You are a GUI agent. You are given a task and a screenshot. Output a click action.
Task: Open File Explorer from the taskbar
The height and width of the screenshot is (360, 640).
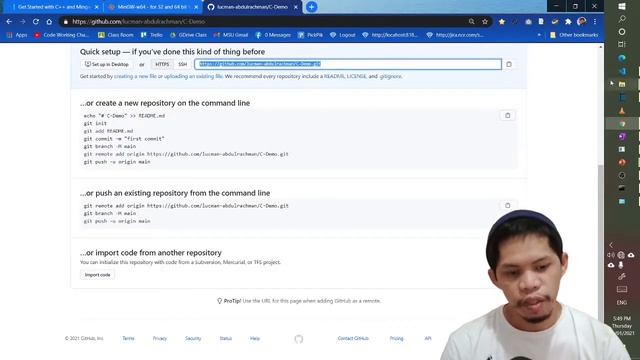coord(622,84)
